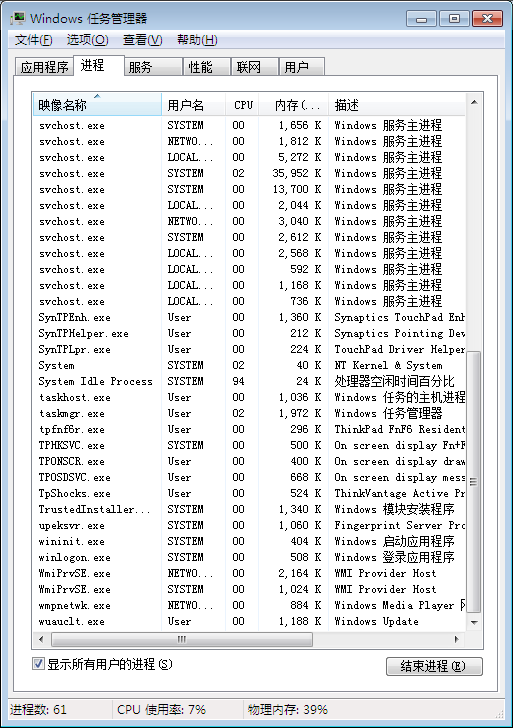Select the wuauclt.exe process
Viewport: 513px width, 728px height.
(x=249, y=621)
